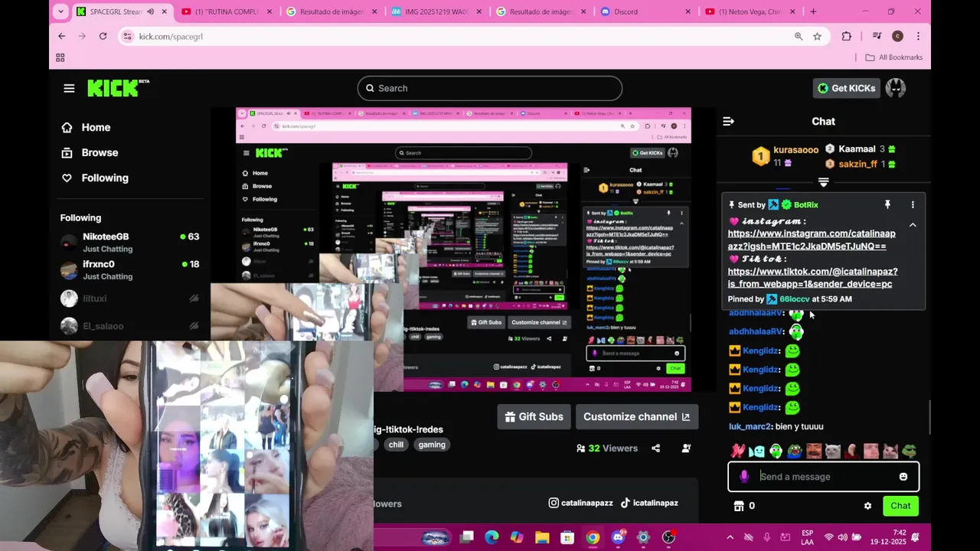
Task: Open the Chrome extensions puzzle menu
Action: 846,36
